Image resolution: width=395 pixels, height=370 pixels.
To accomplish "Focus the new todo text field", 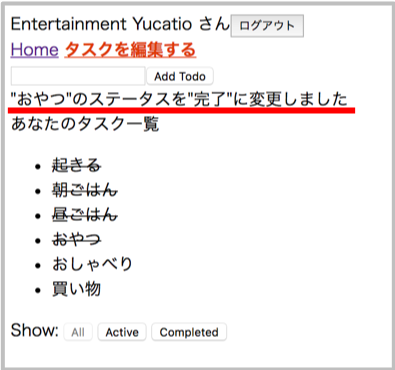I will coord(78,76).
